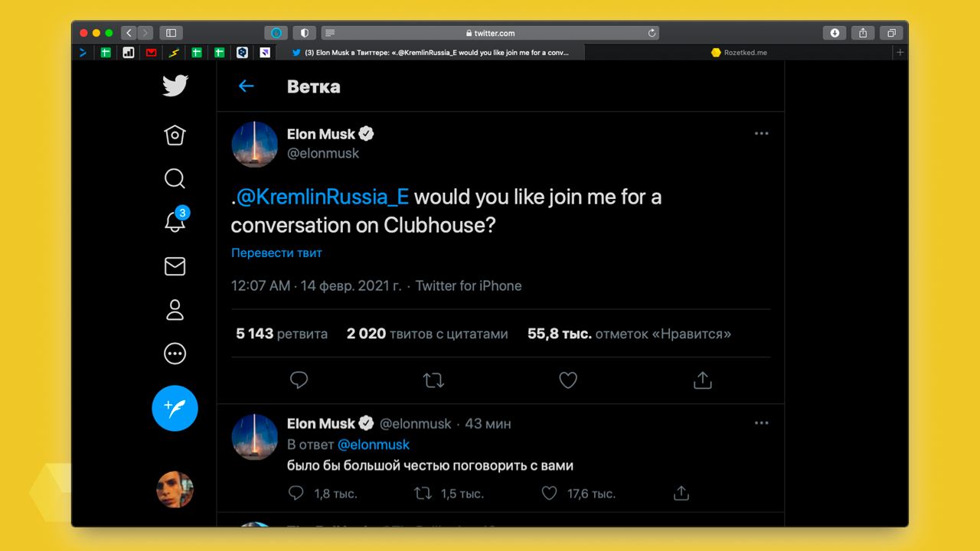Retweet the main Clubhouse tweet
This screenshot has width=980, height=551.
[433, 380]
